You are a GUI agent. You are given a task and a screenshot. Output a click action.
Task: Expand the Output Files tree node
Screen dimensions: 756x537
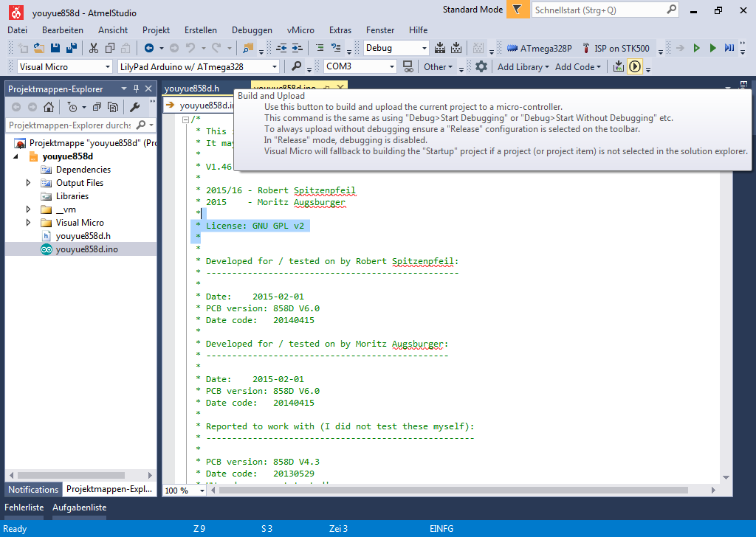(x=29, y=183)
